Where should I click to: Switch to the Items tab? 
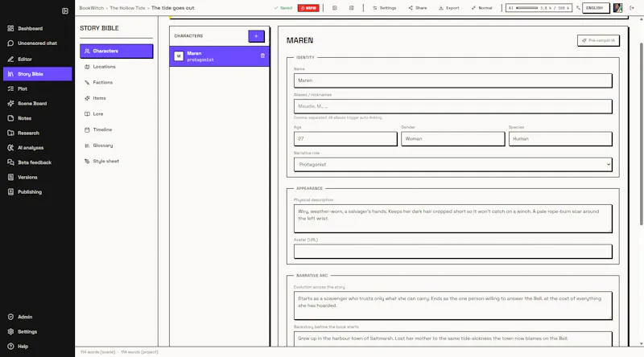(116, 98)
